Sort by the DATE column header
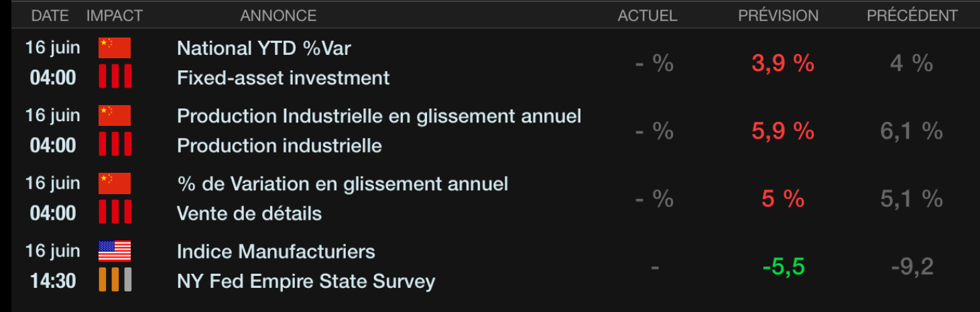This screenshot has width=980, height=312. click(50, 15)
